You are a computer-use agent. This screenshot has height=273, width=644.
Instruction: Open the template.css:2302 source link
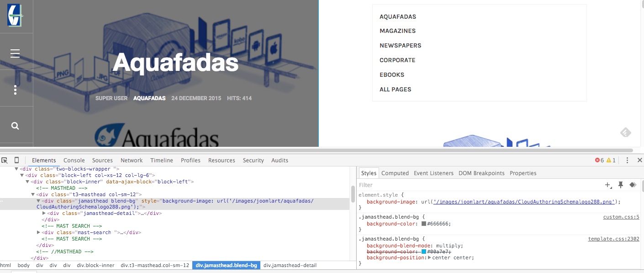click(613, 239)
